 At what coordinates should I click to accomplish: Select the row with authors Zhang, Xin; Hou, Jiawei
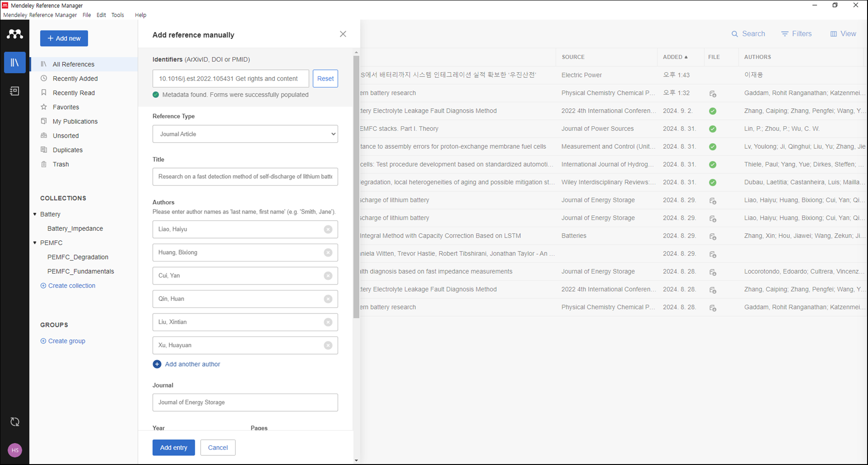coord(612,236)
